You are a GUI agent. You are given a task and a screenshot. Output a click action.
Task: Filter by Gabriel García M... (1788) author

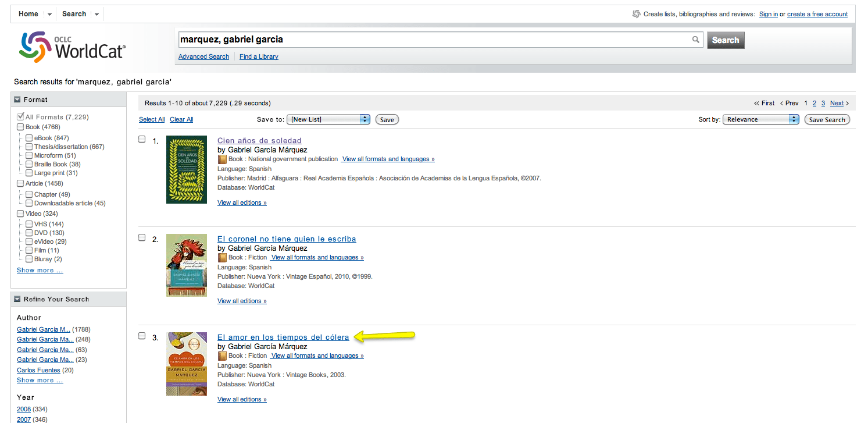pos(44,329)
